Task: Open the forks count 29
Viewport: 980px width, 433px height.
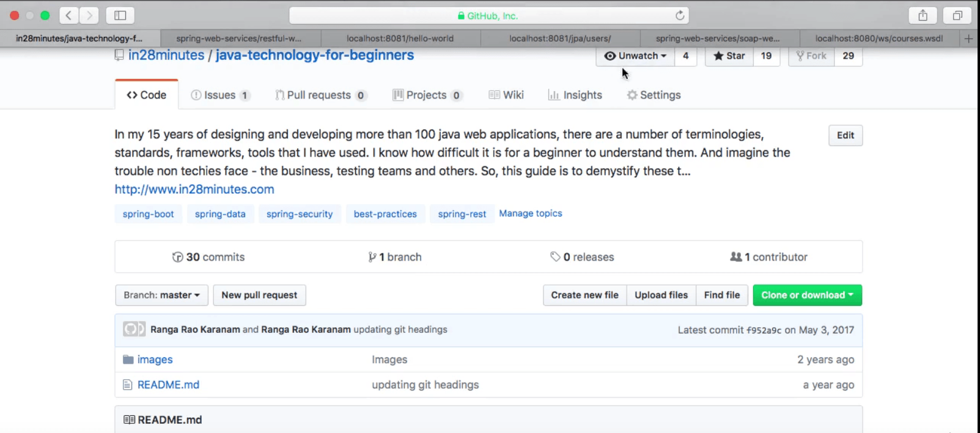Action: (x=849, y=56)
